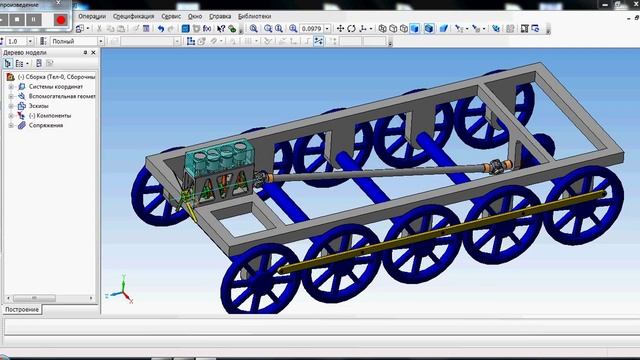Open the Полный simplification dropdown
The width and height of the screenshot is (640, 360).
pyautogui.click(x=101, y=41)
